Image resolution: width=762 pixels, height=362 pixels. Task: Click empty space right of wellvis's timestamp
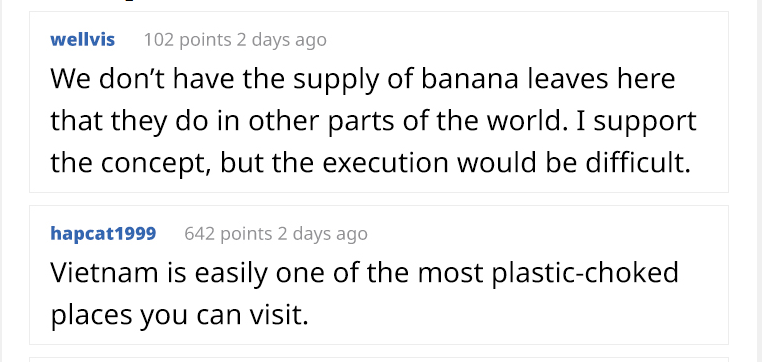tap(525, 40)
